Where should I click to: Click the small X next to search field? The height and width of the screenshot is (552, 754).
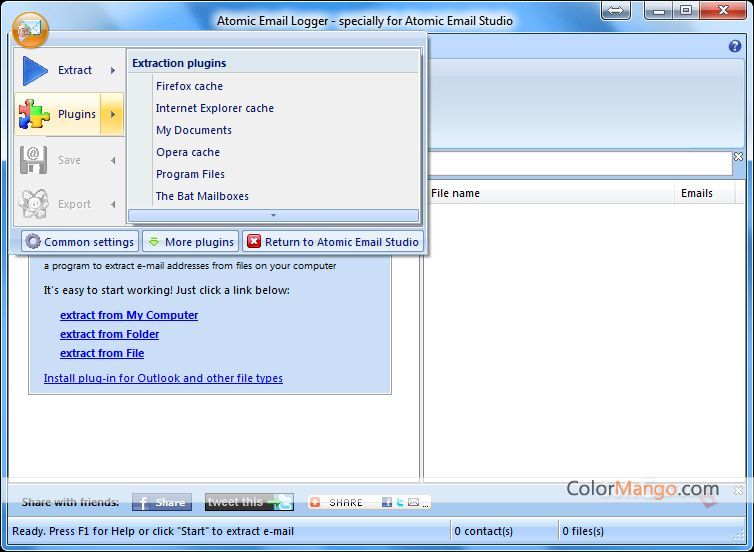coord(739,157)
